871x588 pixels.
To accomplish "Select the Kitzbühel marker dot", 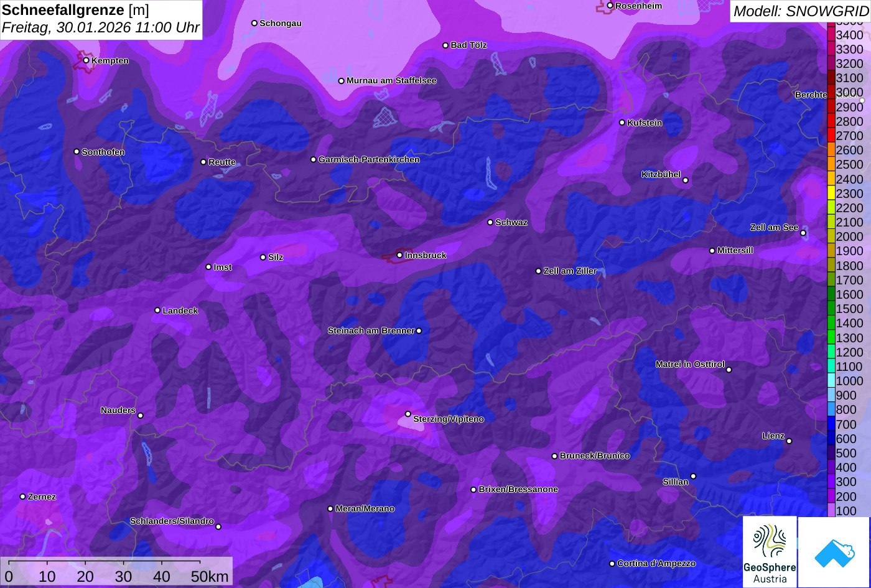I will click(686, 180).
